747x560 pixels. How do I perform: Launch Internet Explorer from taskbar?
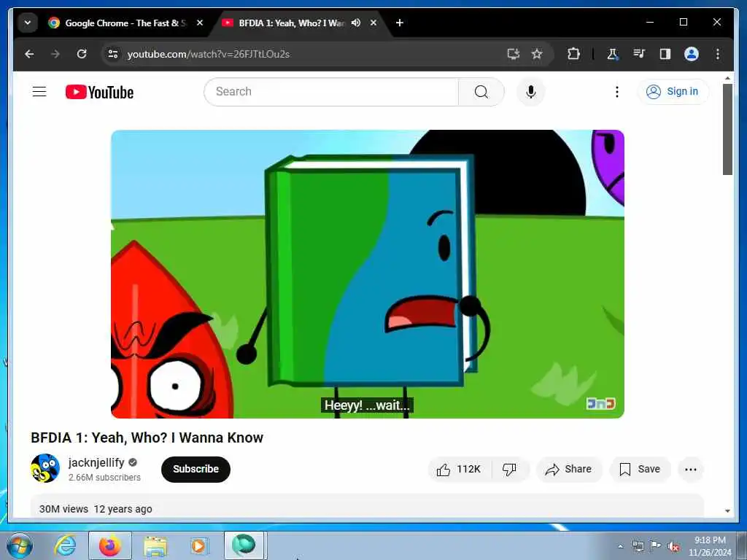pos(65,545)
